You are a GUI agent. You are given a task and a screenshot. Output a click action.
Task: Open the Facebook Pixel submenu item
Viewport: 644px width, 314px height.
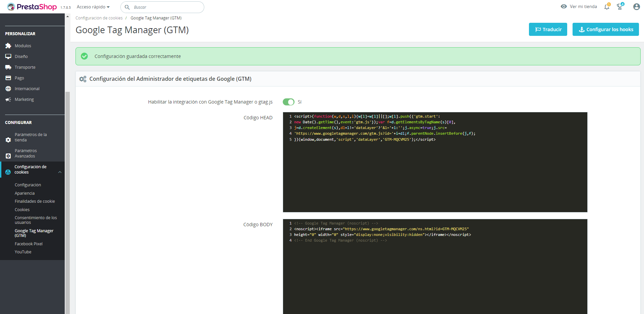pos(29,244)
